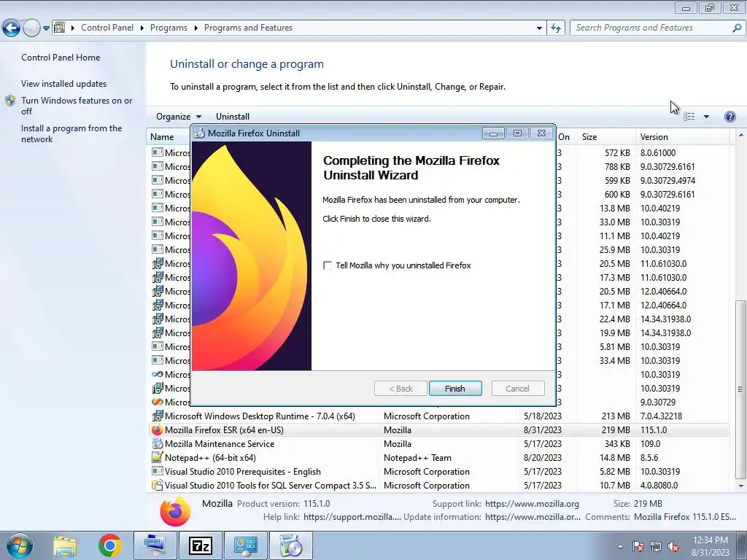Select Visual Studio 2010 Tools for SQL Server Compact
This screenshot has width=747, height=560.
click(x=438, y=485)
